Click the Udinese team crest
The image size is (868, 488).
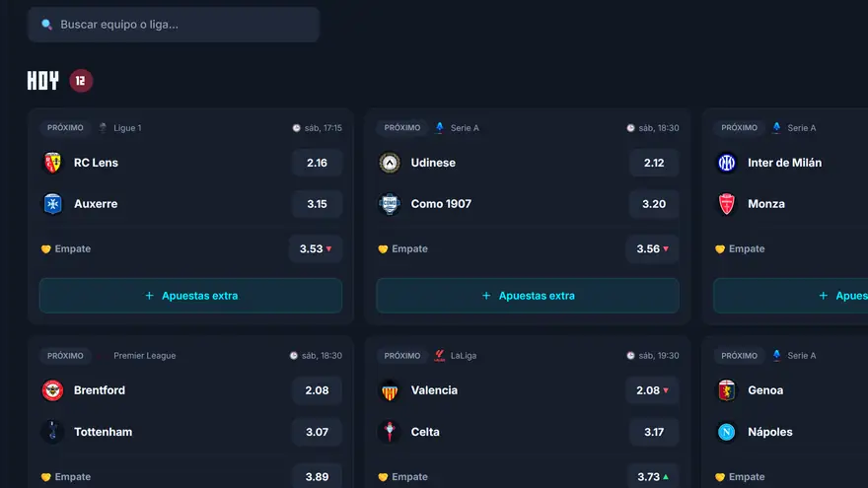pyautogui.click(x=390, y=163)
